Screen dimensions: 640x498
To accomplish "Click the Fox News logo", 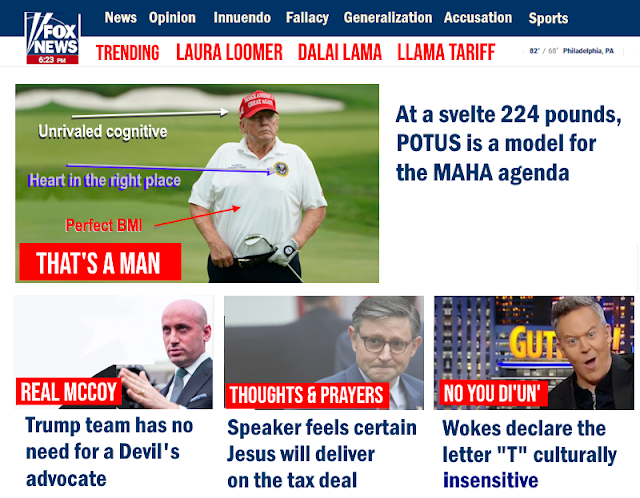I will (x=52, y=38).
